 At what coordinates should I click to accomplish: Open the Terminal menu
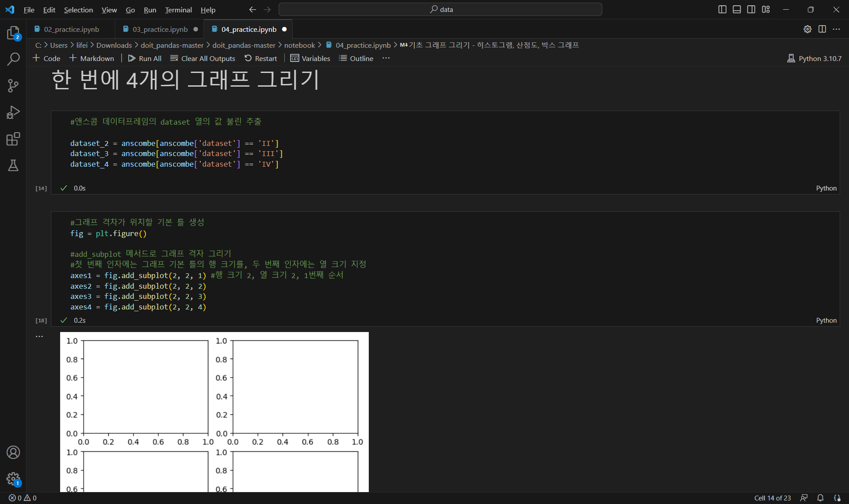[178, 10]
